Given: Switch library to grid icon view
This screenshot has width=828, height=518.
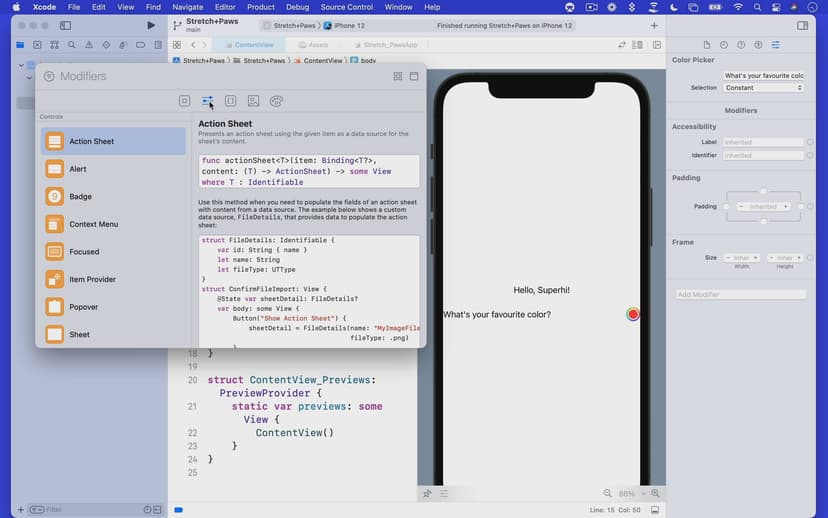Looking at the screenshot, I should pos(398,76).
